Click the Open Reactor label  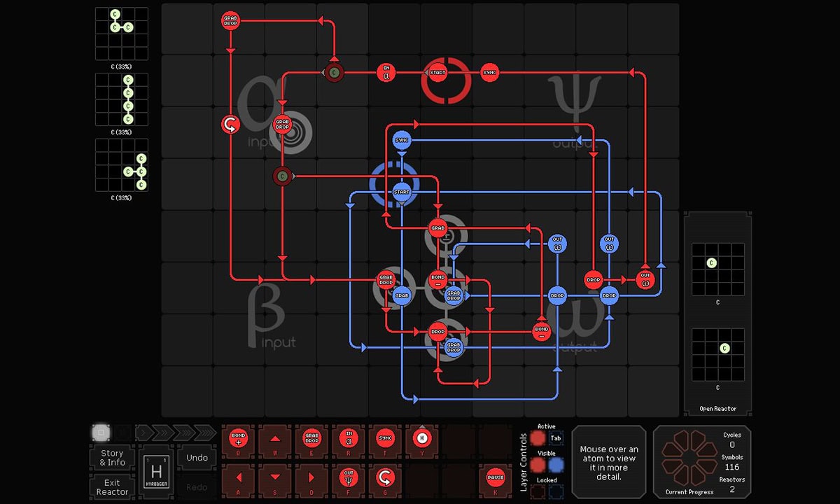(x=717, y=409)
